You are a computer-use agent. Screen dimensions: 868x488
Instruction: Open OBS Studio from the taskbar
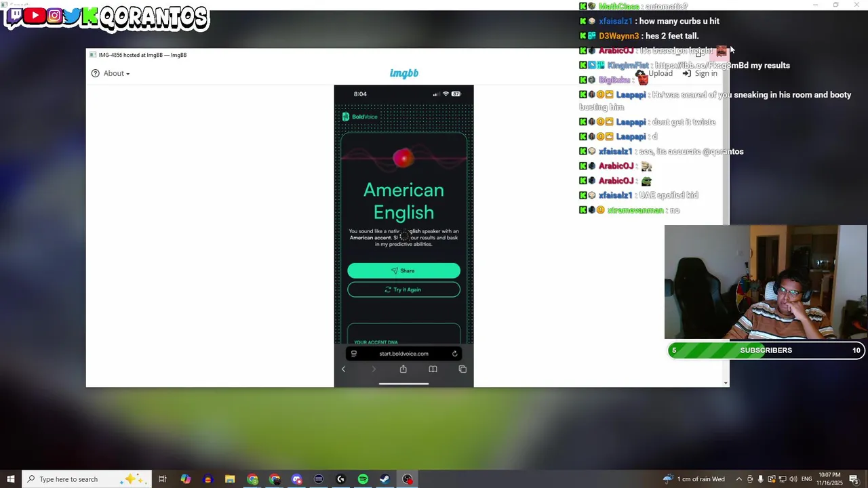click(408, 479)
